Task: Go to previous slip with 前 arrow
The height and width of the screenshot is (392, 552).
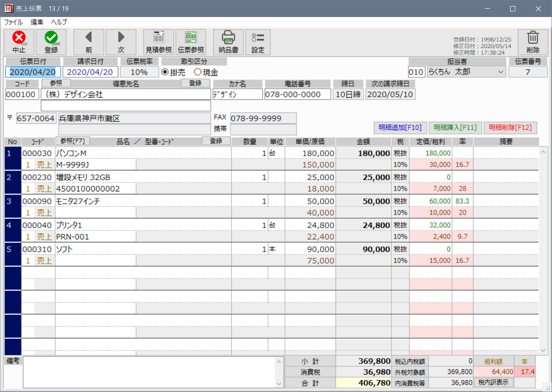Action: coord(89,42)
